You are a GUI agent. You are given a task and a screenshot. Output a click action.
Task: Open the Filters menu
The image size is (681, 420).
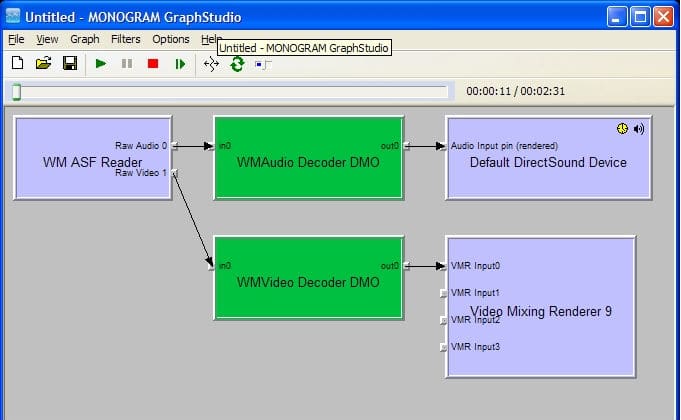tap(126, 39)
